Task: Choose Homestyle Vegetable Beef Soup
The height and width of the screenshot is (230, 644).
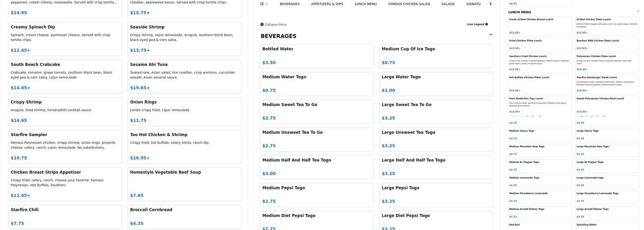Action: 184,184
